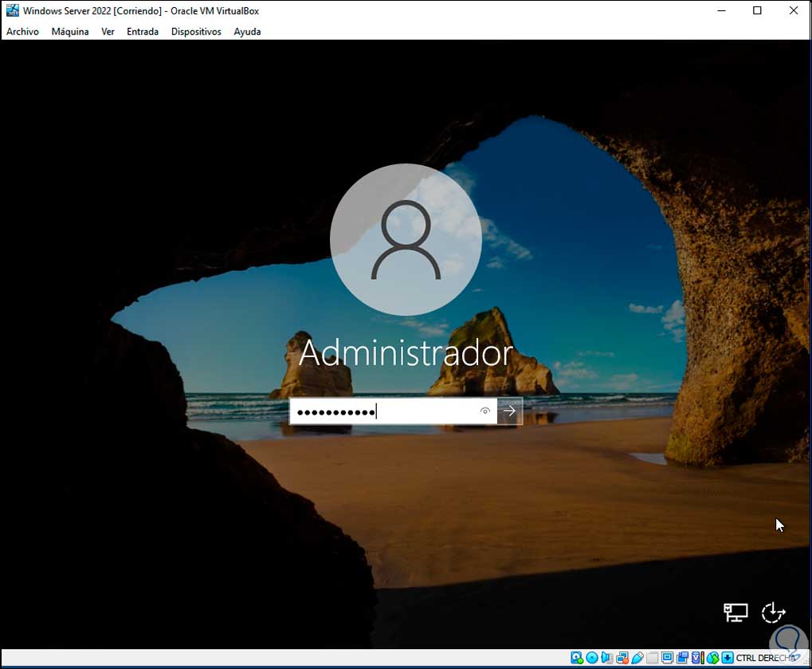Click the Administrador user avatar
The height and width of the screenshot is (669, 812).
tap(406, 239)
